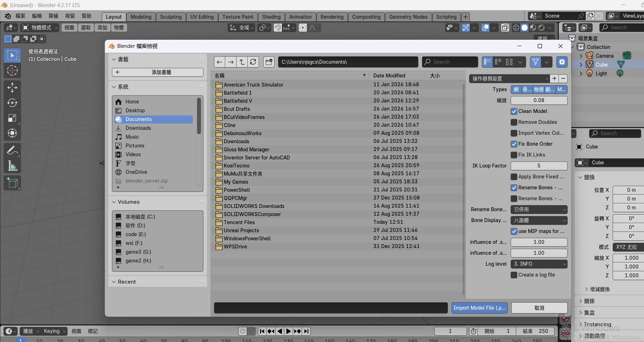Open the display settings dropdown arrow beside thumbnails

coord(520,62)
